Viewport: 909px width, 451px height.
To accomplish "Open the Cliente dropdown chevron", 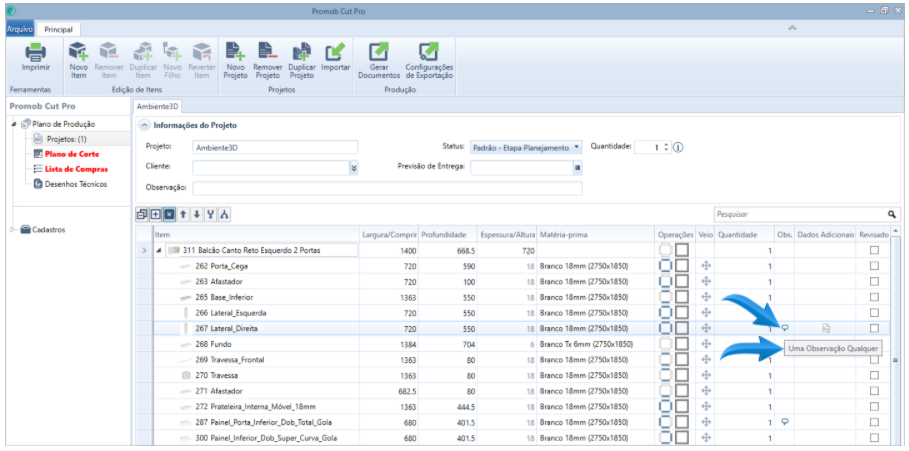I will point(354,168).
